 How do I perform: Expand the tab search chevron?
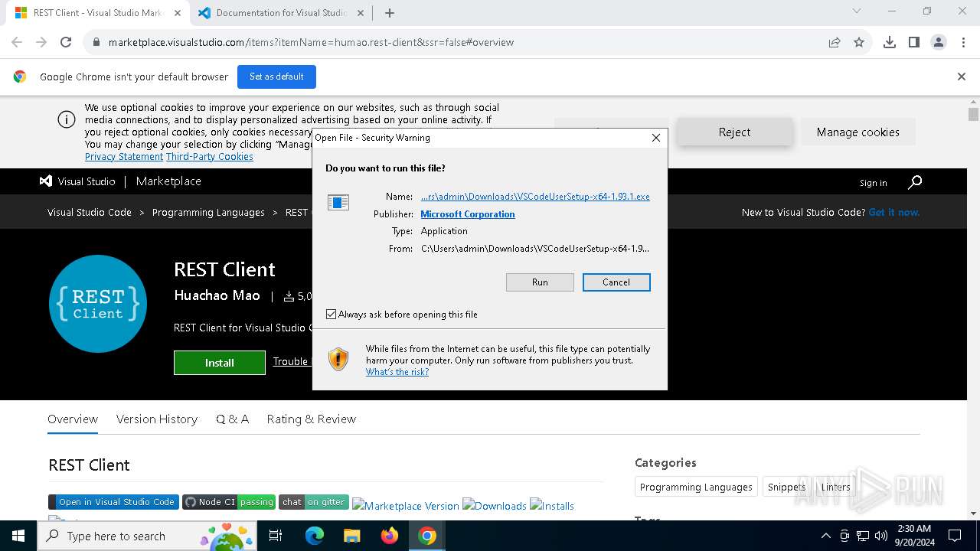[x=857, y=11]
